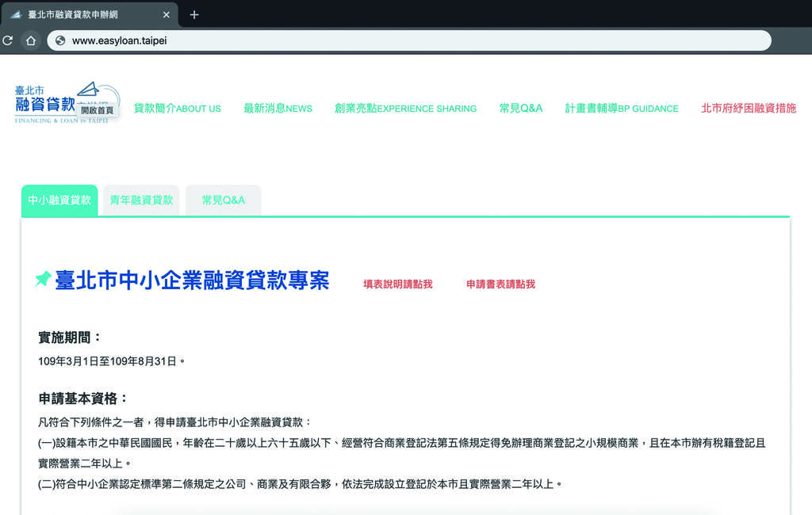This screenshot has width=812, height=515.
Task: Click the 臺北市融資貸款 site logo
Action: click(x=67, y=103)
